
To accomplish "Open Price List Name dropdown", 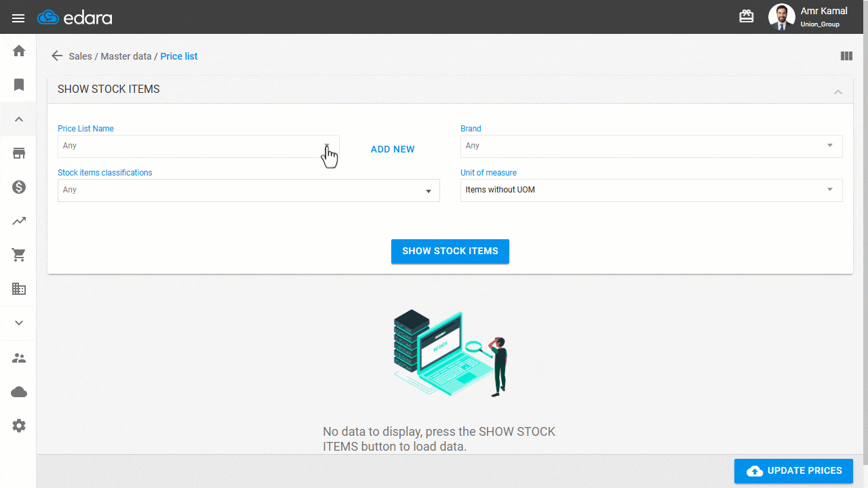I will [198, 146].
